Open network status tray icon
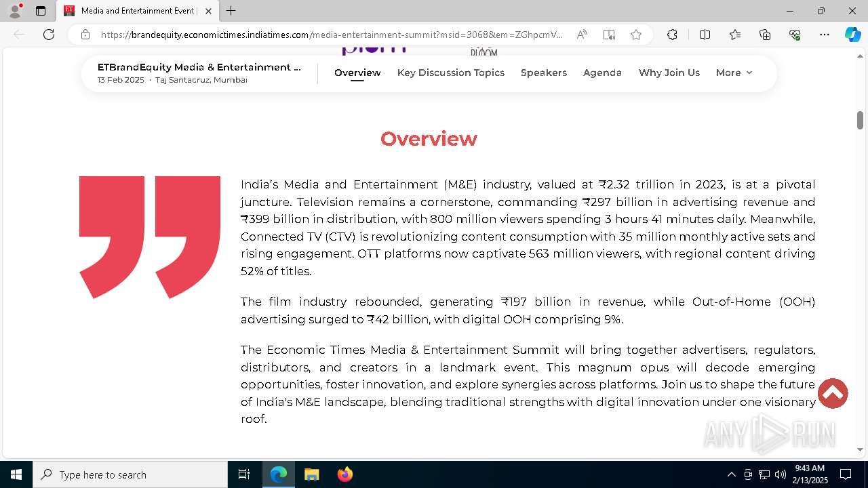 coord(764,474)
